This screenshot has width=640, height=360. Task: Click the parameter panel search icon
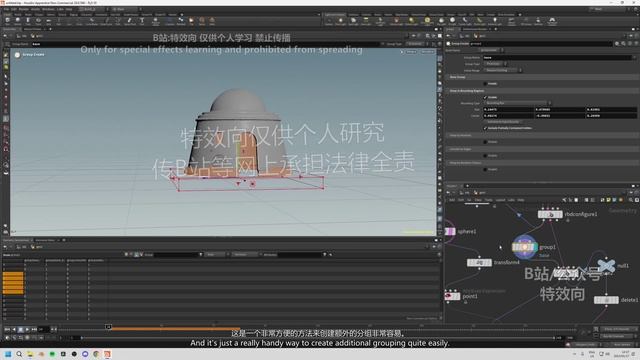click(623, 44)
